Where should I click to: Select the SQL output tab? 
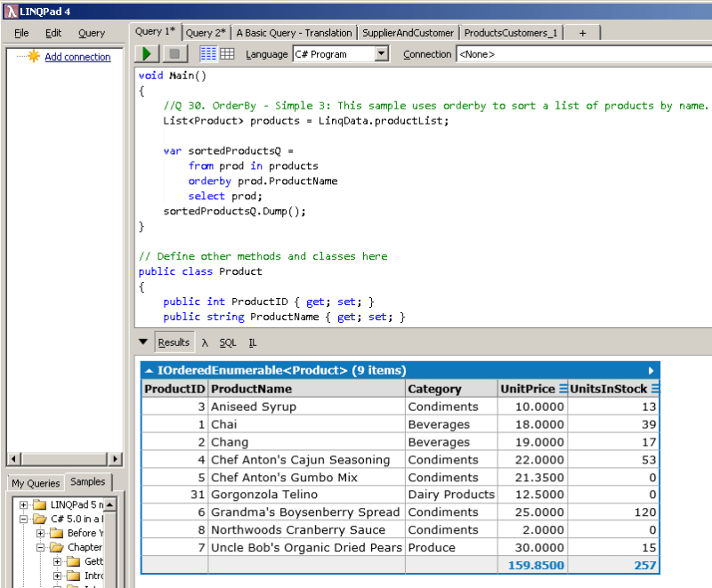click(228, 343)
